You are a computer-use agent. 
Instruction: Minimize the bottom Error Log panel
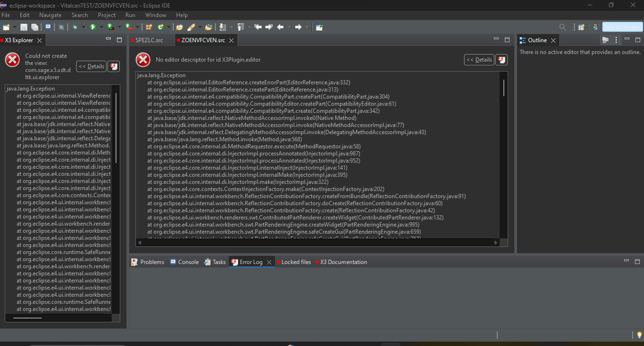point(626,261)
